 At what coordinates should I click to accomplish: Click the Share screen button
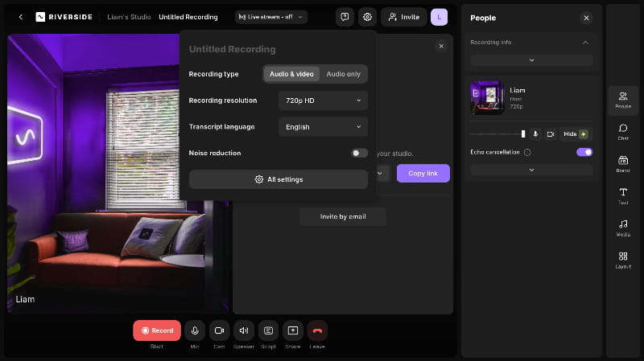[293, 330]
